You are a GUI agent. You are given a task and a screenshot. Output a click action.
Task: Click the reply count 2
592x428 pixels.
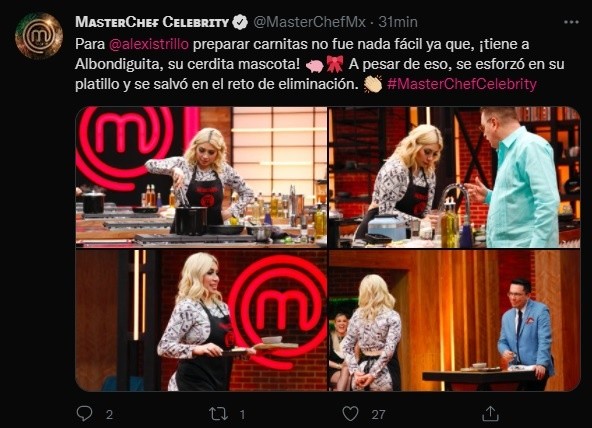pos(109,415)
